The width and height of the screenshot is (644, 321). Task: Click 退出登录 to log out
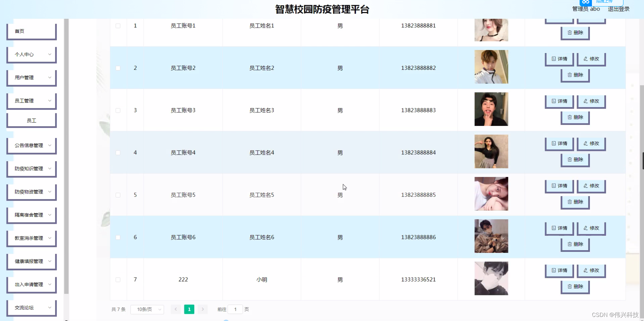click(x=619, y=9)
